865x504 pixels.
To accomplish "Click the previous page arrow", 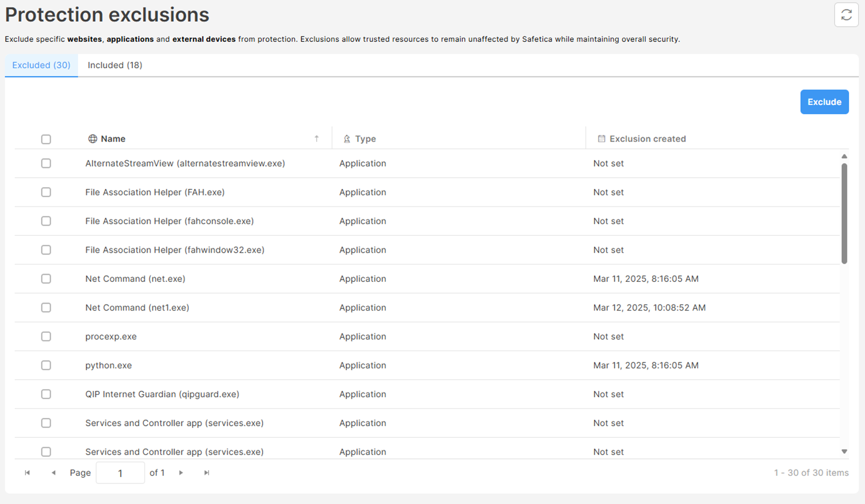I will tap(53, 472).
